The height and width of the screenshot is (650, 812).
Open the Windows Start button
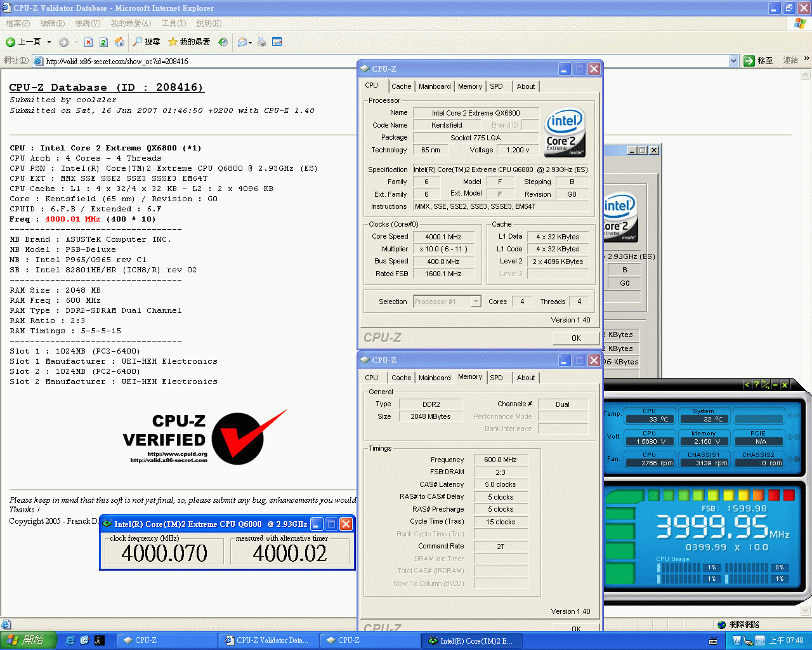29,640
